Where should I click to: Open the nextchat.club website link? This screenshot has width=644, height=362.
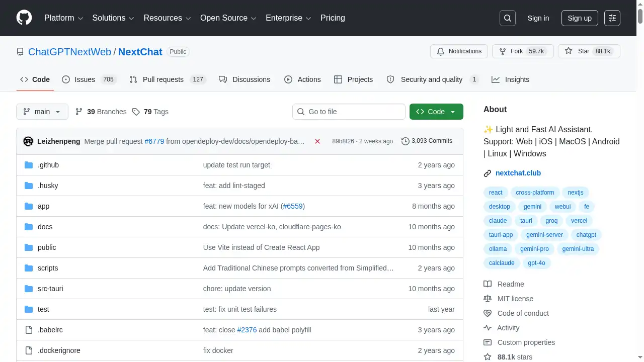point(518,173)
